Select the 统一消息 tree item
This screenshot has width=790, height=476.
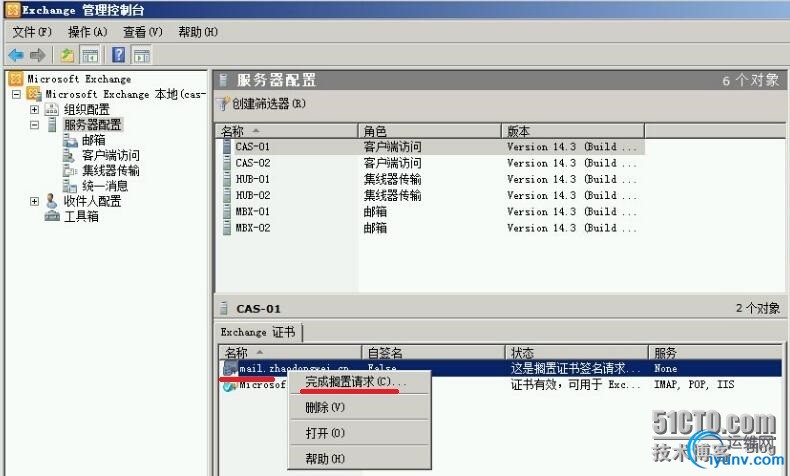[x=105, y=186]
